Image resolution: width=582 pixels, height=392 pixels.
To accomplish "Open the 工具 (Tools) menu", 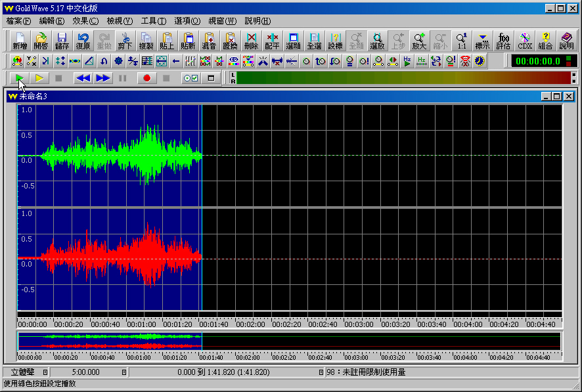I will [152, 21].
